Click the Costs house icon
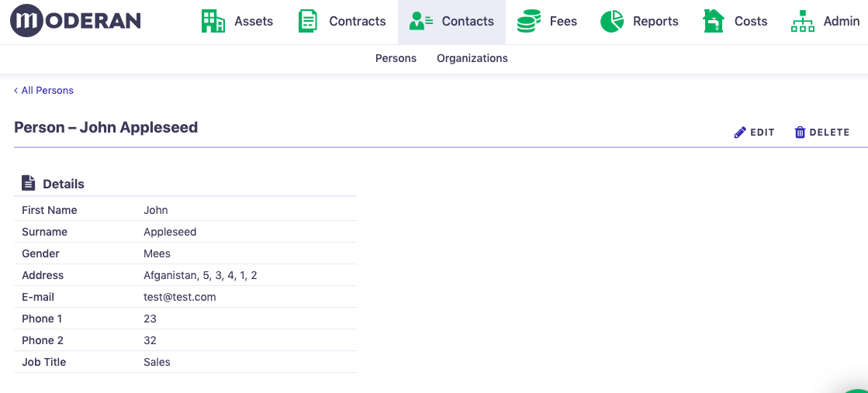The height and width of the screenshot is (393, 868). point(714,21)
